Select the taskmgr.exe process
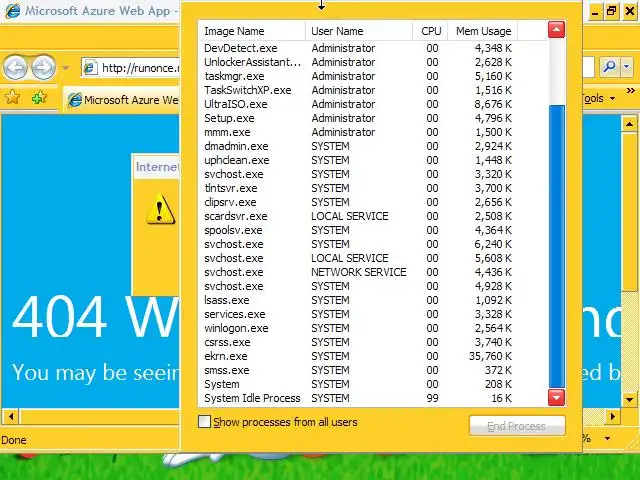The image size is (640, 480). 358,76
